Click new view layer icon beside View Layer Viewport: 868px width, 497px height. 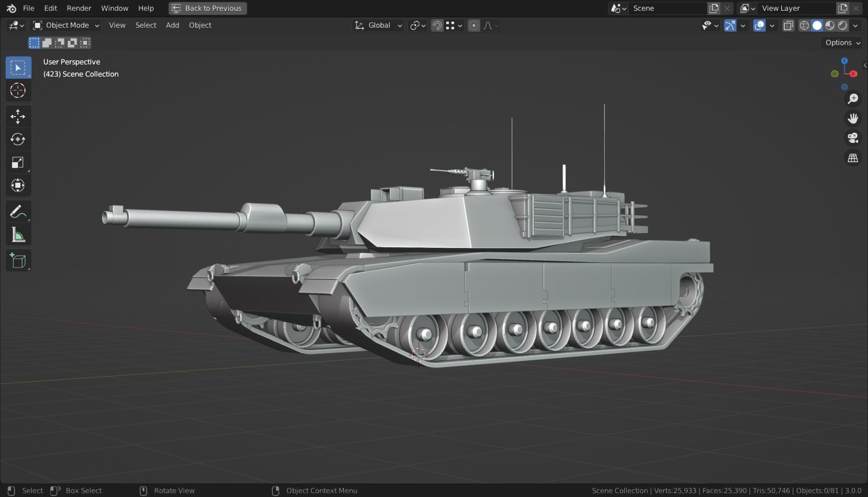pyautogui.click(x=843, y=8)
